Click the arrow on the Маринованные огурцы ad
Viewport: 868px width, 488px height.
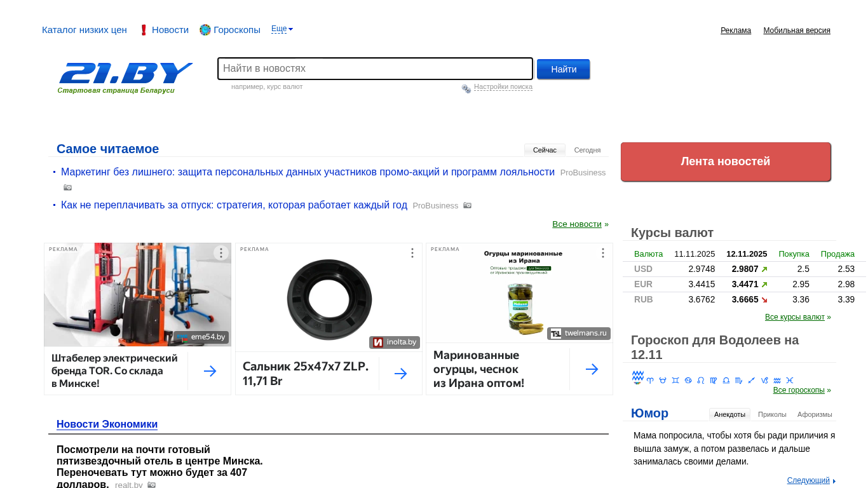(x=592, y=369)
